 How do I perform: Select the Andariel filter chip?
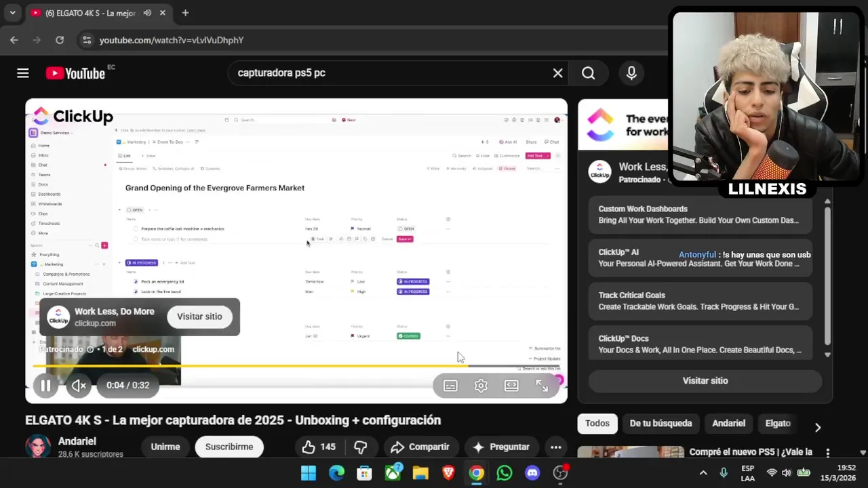point(728,424)
